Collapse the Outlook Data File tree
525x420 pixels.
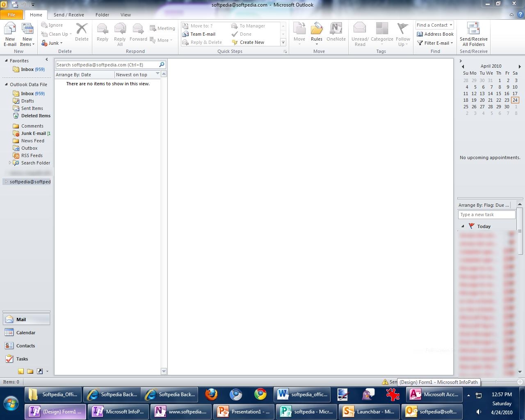click(6, 84)
